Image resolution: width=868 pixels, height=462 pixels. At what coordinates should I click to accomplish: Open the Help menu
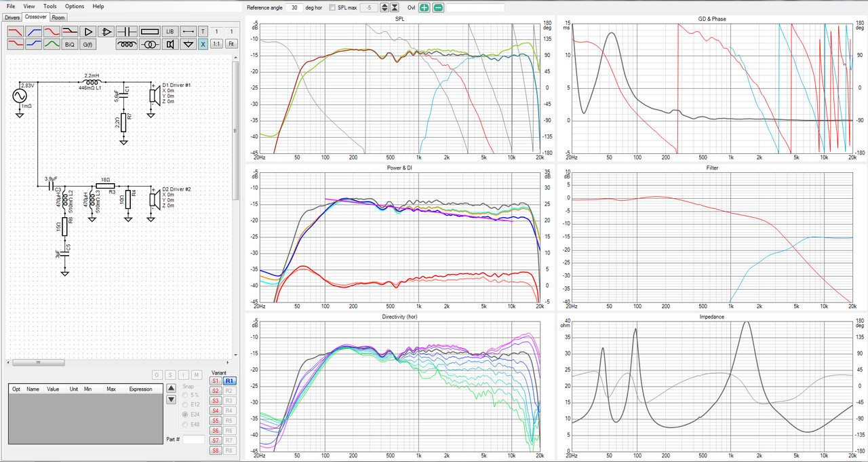(98, 6)
